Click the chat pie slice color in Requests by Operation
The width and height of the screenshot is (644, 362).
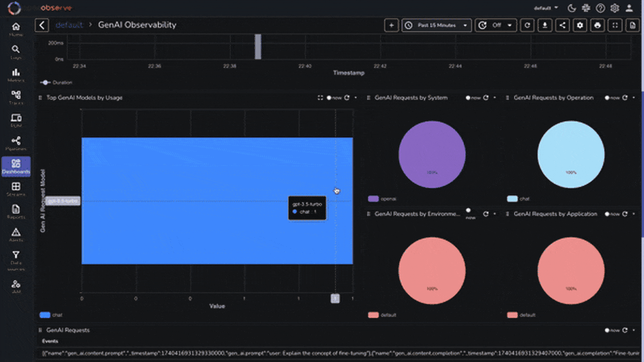click(571, 154)
